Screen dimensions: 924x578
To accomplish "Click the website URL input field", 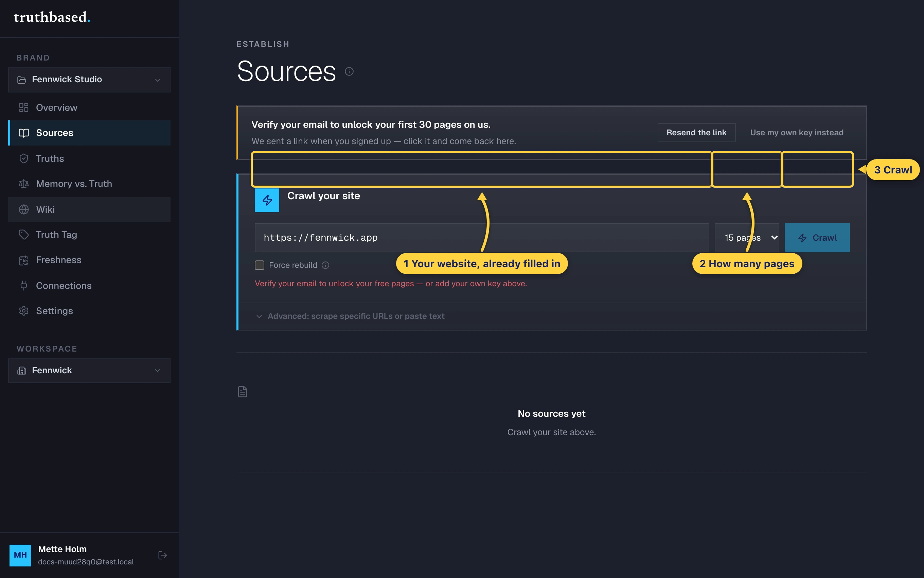I will 482,238.
